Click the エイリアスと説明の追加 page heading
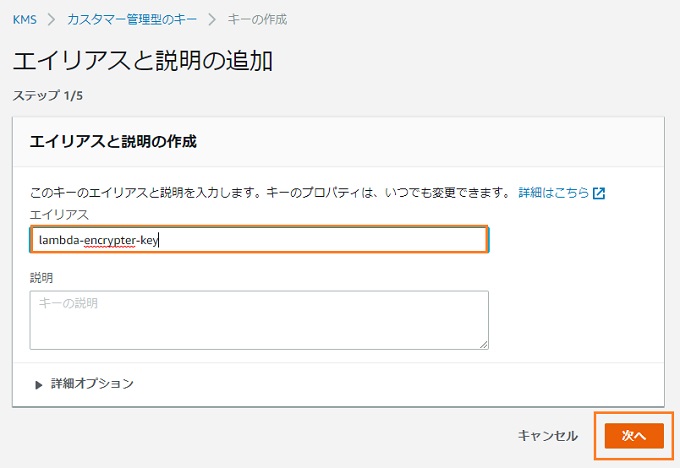 143,60
